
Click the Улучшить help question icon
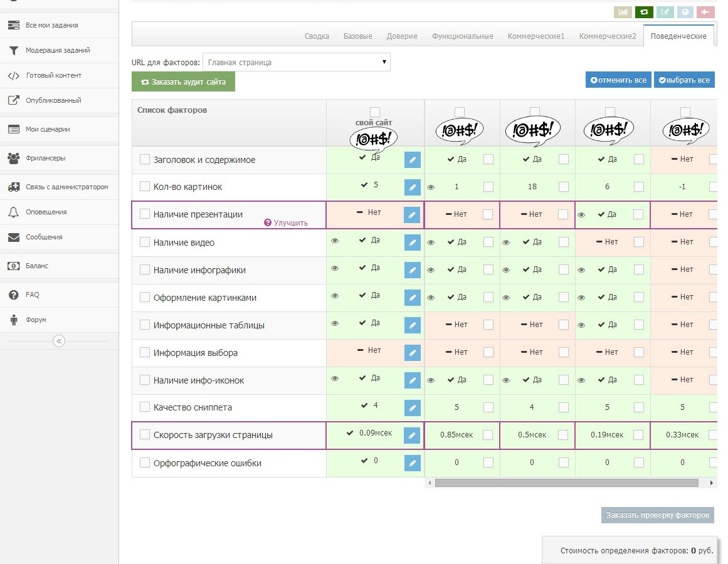coord(268,222)
